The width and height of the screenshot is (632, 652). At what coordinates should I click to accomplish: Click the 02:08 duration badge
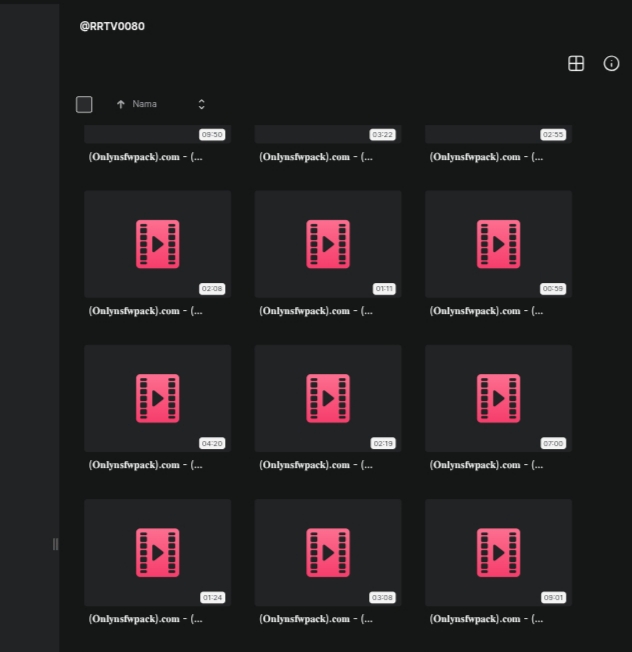(x=212, y=289)
